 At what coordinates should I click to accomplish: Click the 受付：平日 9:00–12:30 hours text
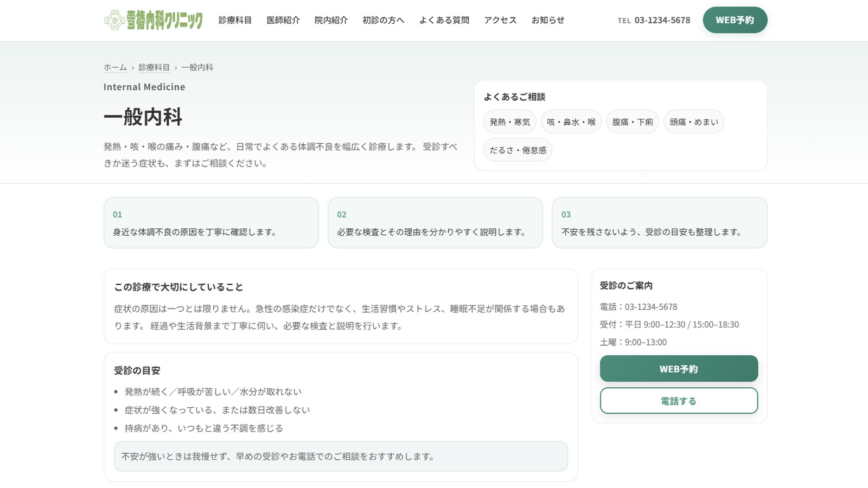coord(669,325)
